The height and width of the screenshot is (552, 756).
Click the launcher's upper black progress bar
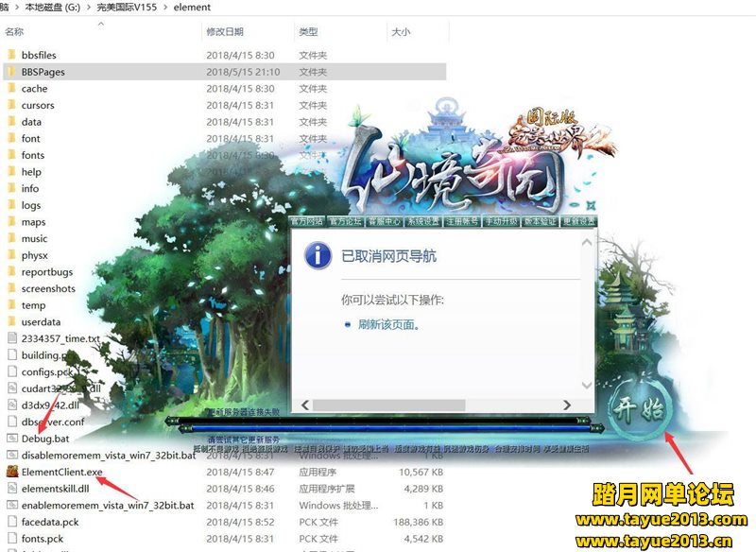[376, 421]
